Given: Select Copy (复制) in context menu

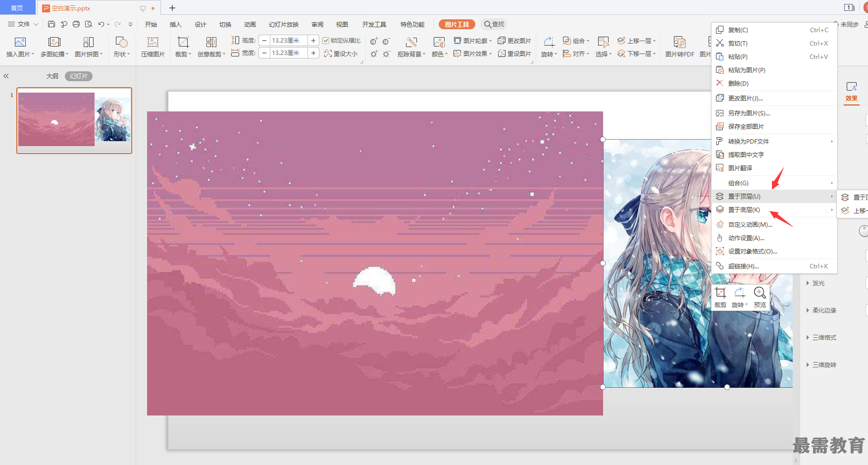Looking at the screenshot, I should [x=774, y=30].
